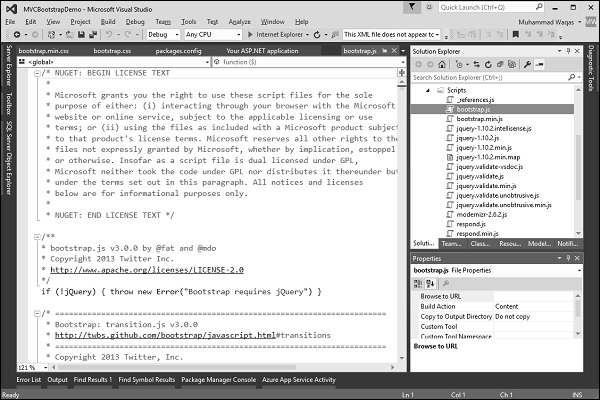Open the Server Explorer side tab
The image size is (600, 400).
click(9, 65)
